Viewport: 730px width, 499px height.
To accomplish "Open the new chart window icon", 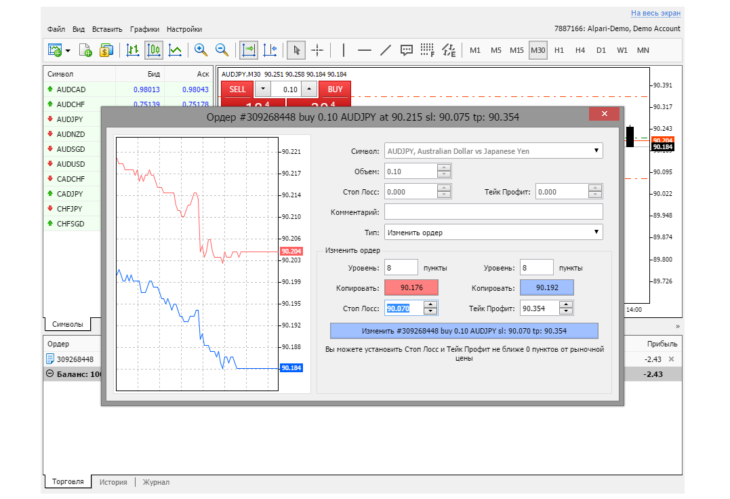I will click(x=54, y=50).
